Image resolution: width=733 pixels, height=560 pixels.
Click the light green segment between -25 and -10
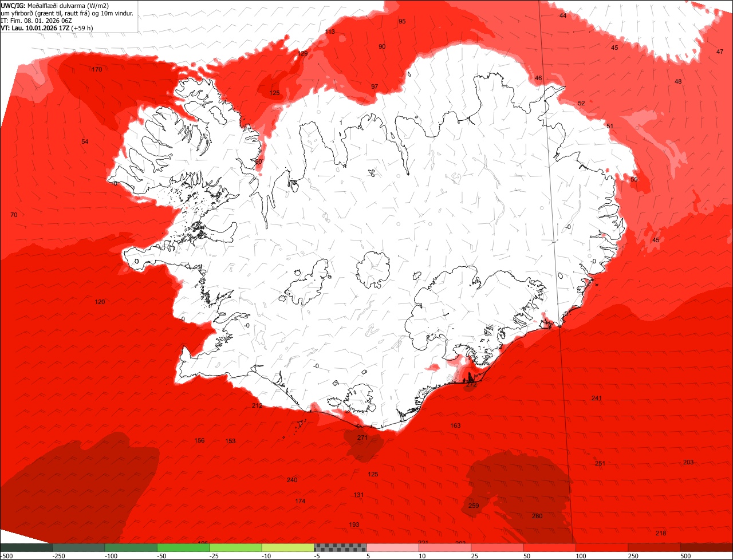point(235,547)
